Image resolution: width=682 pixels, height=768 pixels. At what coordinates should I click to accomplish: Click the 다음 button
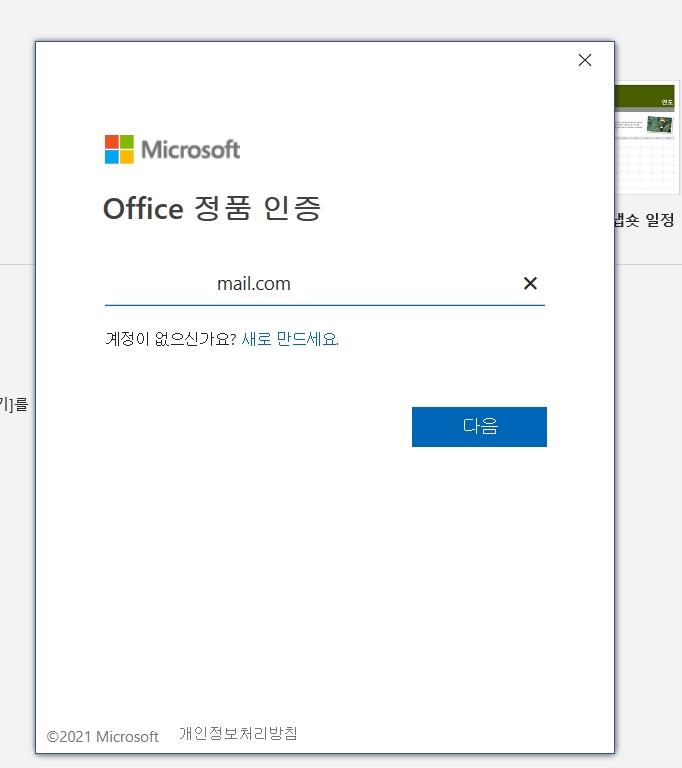pos(479,427)
